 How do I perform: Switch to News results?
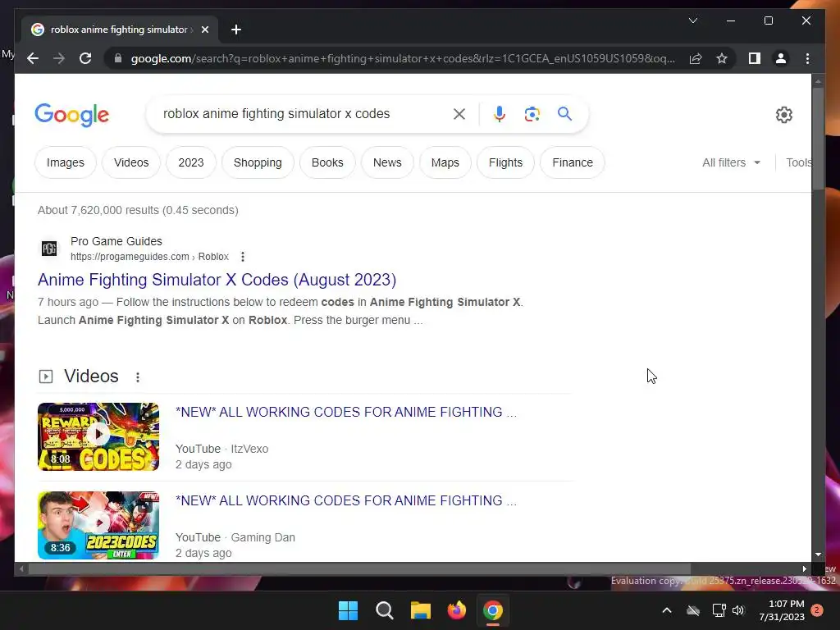point(387,162)
